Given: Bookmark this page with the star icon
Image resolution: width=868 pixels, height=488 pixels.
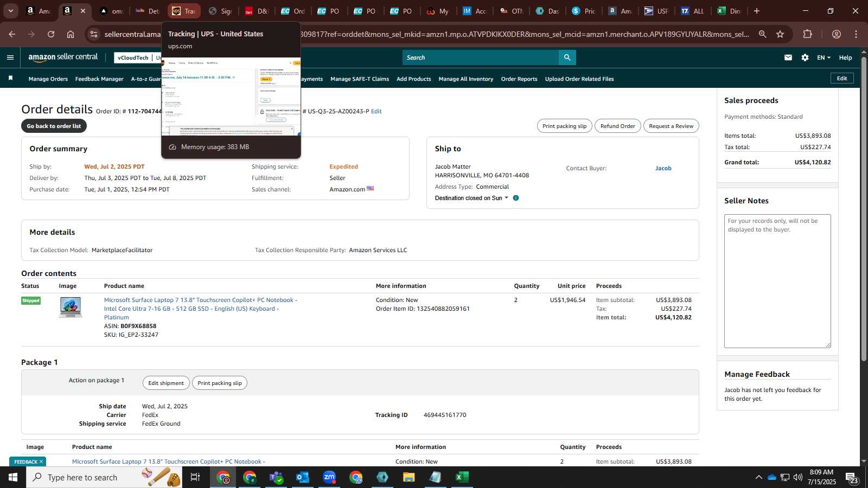Looking at the screenshot, I should 780,34.
